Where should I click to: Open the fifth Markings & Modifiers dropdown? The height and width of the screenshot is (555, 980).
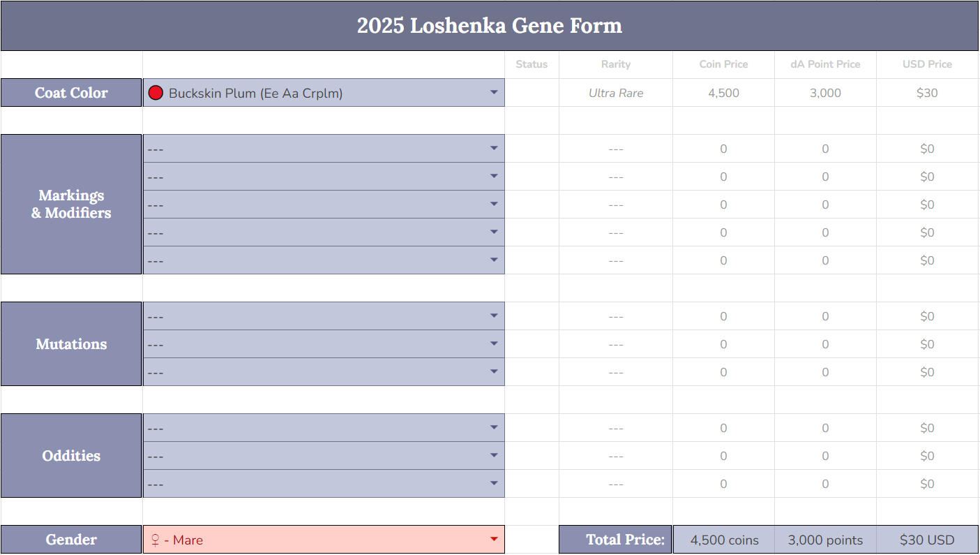(x=494, y=260)
